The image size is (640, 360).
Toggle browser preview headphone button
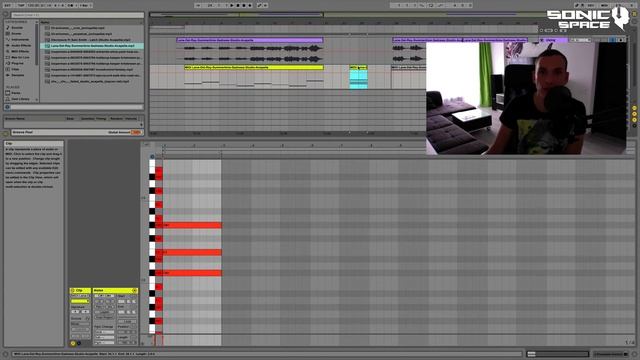coord(7,107)
